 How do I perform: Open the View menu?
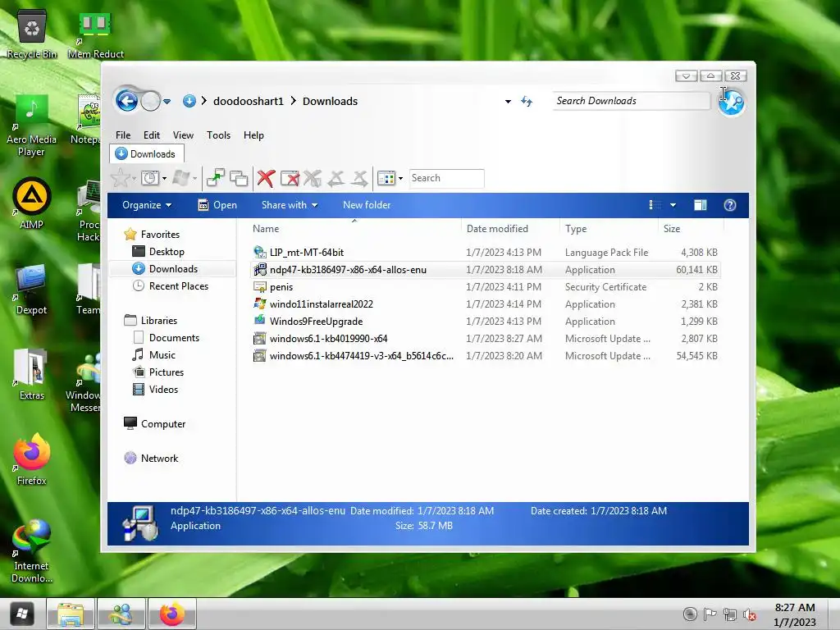183,135
